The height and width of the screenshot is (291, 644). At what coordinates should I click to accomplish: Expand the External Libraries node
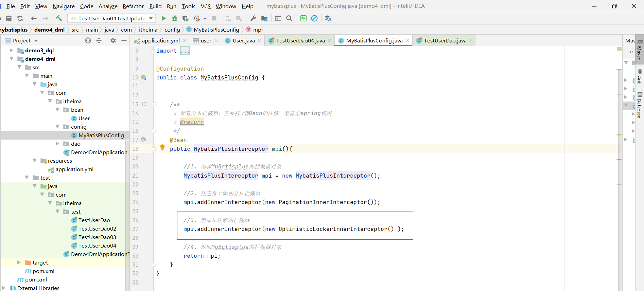[x=4, y=288]
